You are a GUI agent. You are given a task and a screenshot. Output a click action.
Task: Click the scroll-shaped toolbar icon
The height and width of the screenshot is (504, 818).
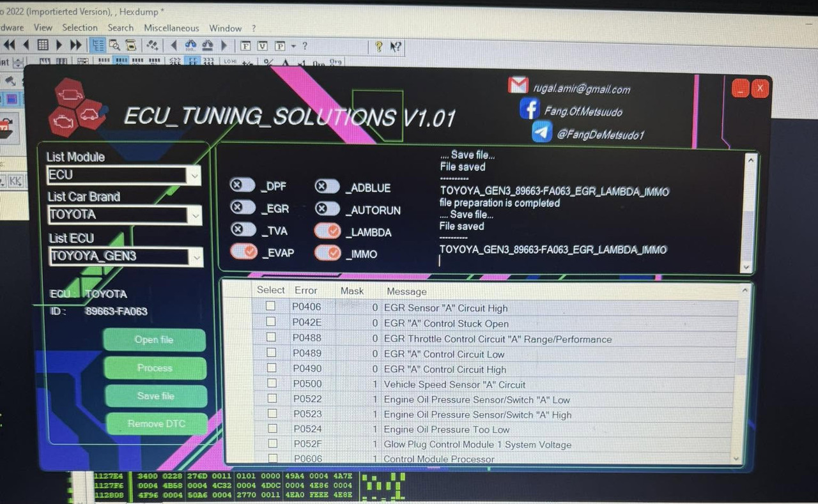click(x=131, y=45)
